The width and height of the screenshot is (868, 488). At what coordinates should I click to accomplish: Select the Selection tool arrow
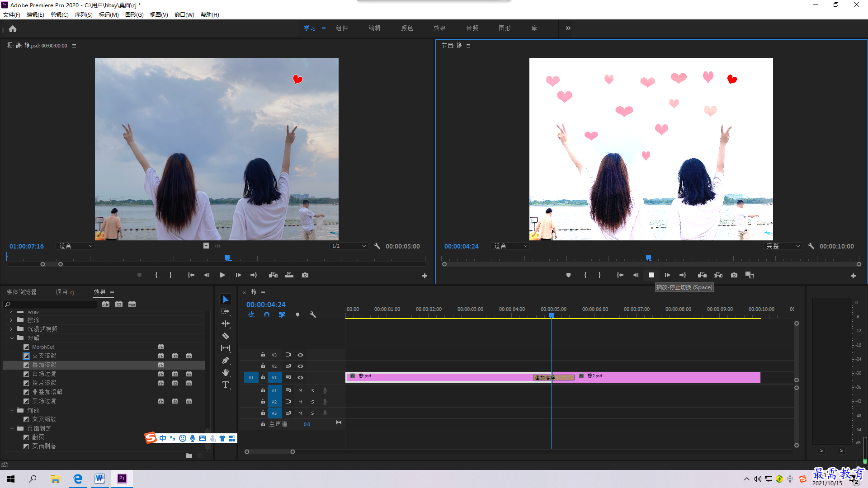click(226, 300)
